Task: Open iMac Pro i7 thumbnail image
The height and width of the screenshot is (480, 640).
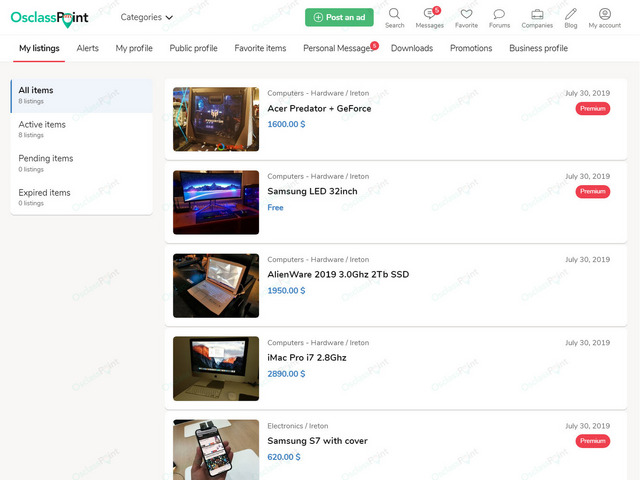Action: tap(216, 369)
